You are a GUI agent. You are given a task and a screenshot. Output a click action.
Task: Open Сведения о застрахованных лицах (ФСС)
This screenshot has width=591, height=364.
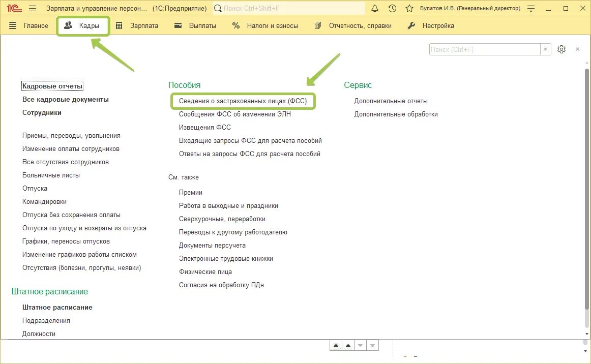[243, 101]
